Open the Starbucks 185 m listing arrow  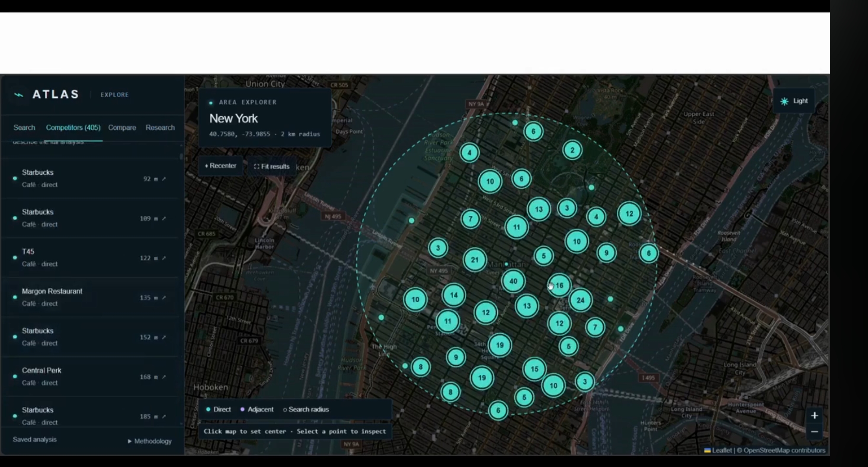164,416
